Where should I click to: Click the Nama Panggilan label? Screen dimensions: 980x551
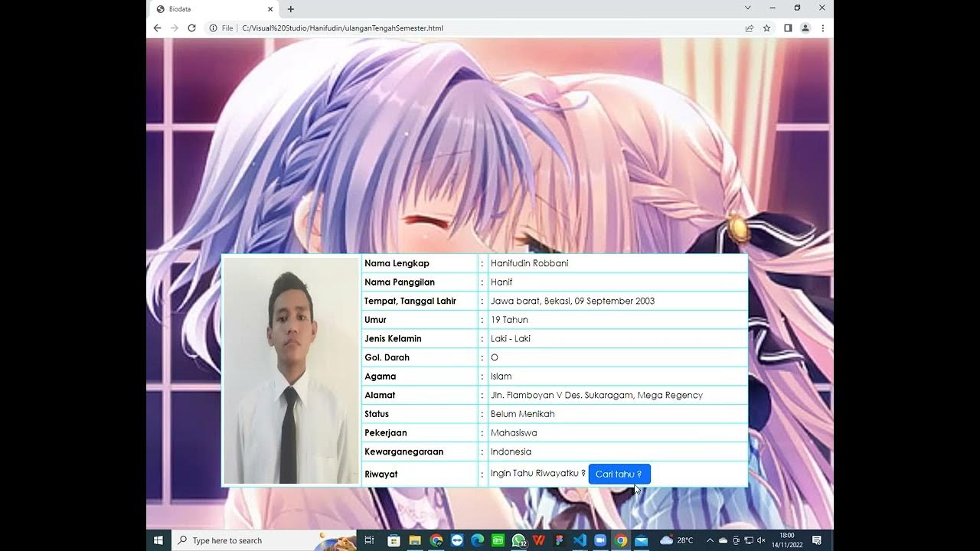click(x=400, y=282)
